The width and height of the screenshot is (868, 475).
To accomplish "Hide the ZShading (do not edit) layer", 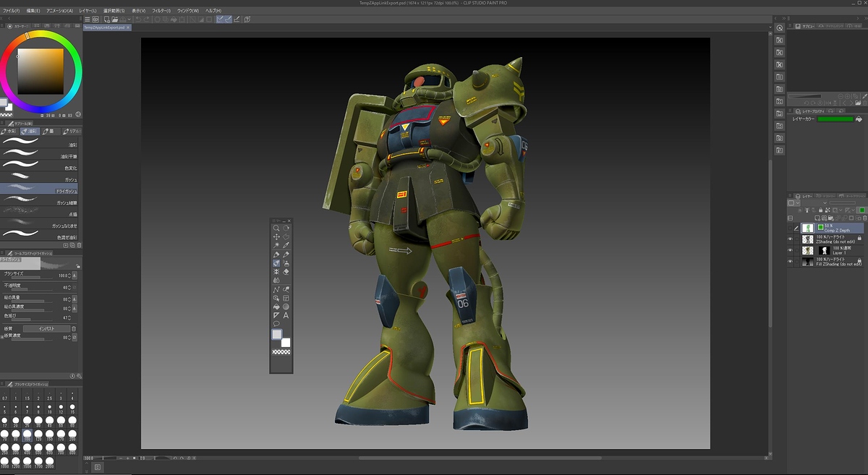I will point(790,239).
